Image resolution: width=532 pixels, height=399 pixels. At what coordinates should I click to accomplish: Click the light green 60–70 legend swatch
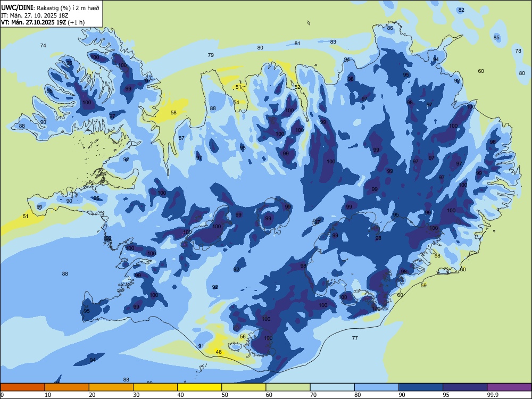click(288, 387)
